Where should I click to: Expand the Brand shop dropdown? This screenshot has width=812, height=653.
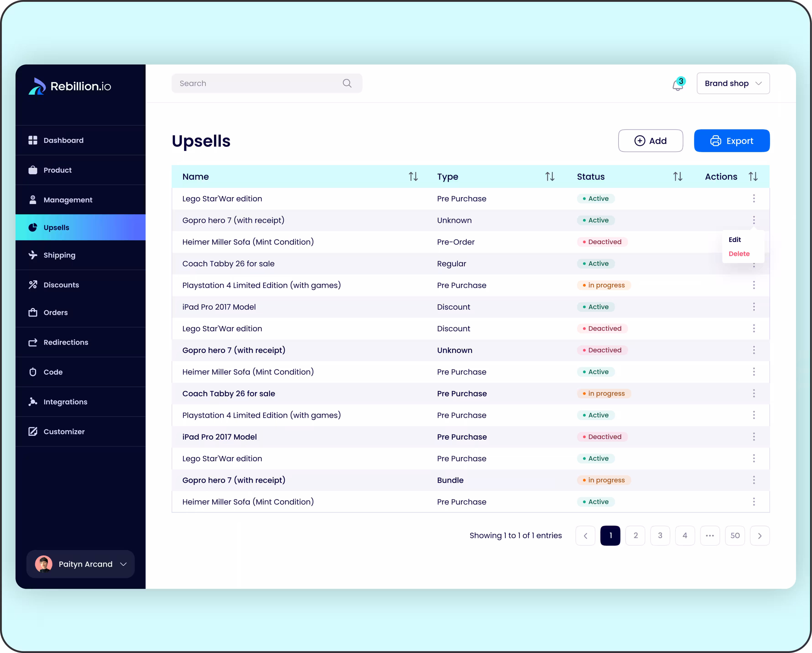[733, 83]
